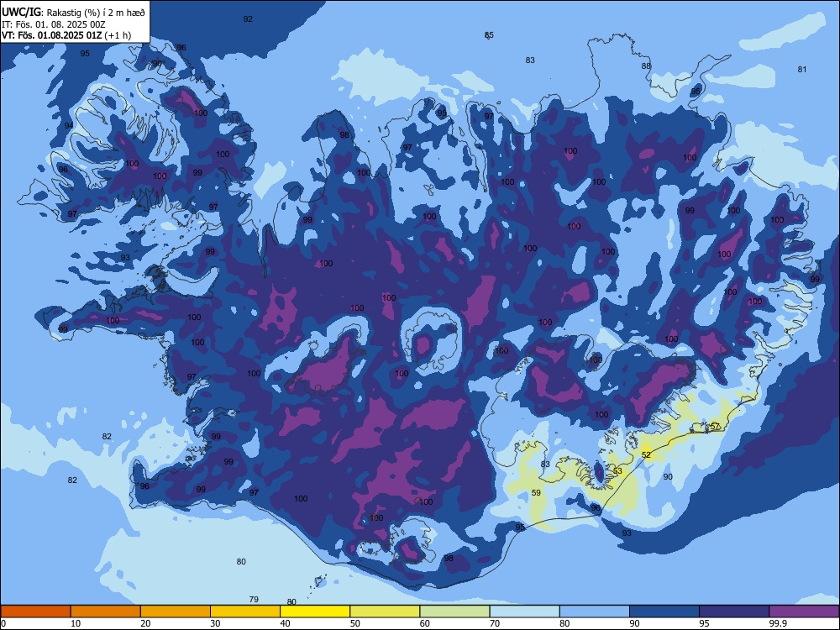
Task: Click the '85' humidity value on the map
Action: (489, 34)
